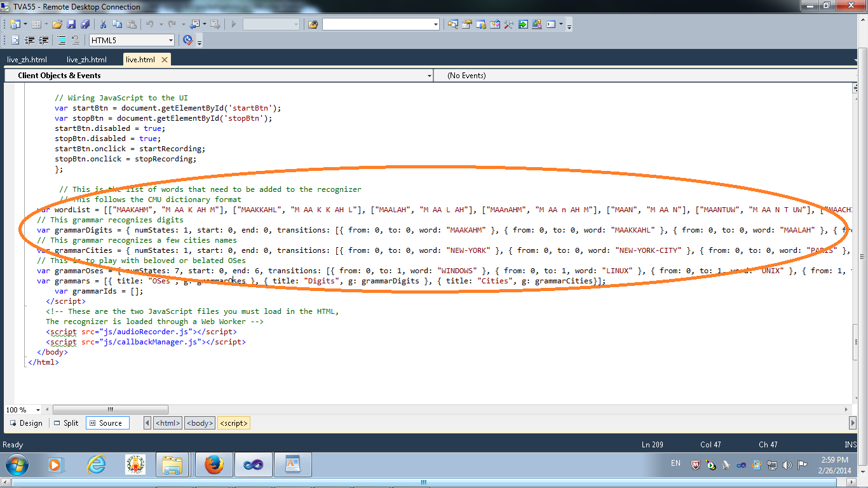Viewport: 868px width, 488px height.
Task: Open the Find combo box dropdown arrow
Action: (x=435, y=24)
